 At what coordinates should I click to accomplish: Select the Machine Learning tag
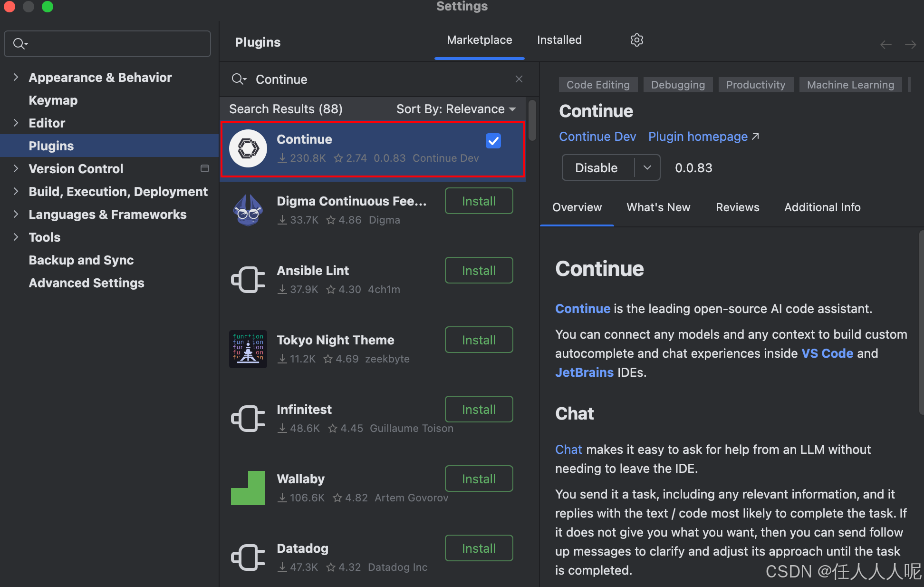pos(850,85)
